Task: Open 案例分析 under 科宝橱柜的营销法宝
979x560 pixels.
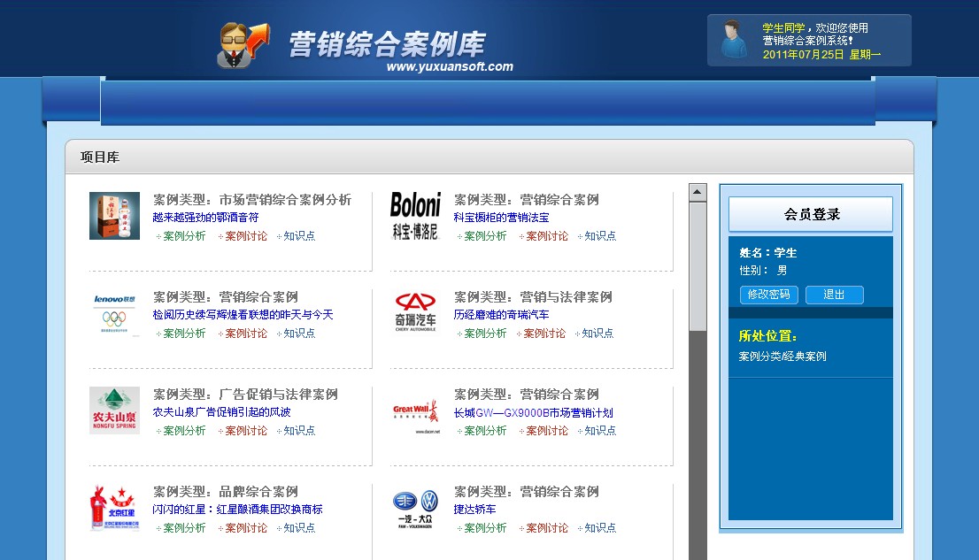Action: pos(484,236)
